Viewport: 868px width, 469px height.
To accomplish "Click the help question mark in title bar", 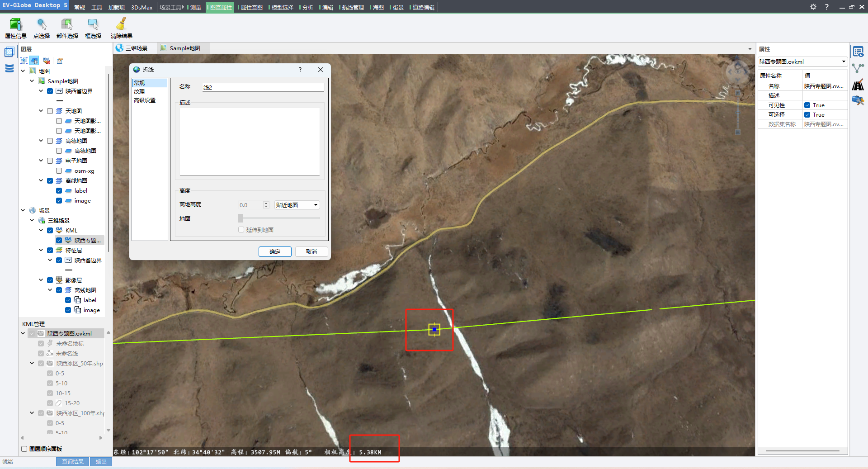I will click(x=826, y=7).
